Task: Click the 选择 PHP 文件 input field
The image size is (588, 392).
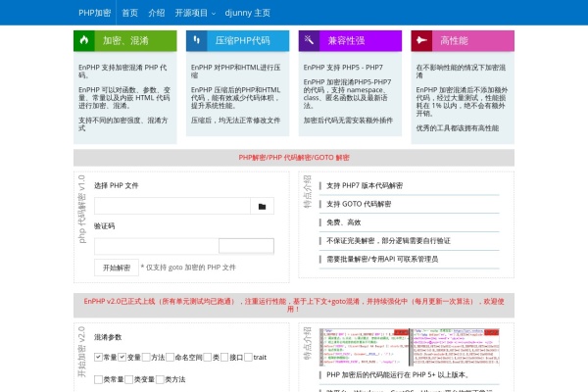Action: click(171, 207)
